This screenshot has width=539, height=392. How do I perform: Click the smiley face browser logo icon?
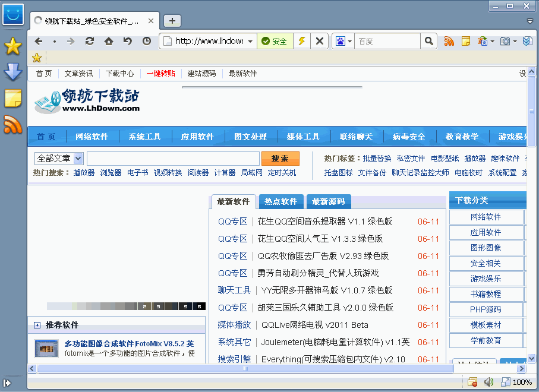click(13, 14)
